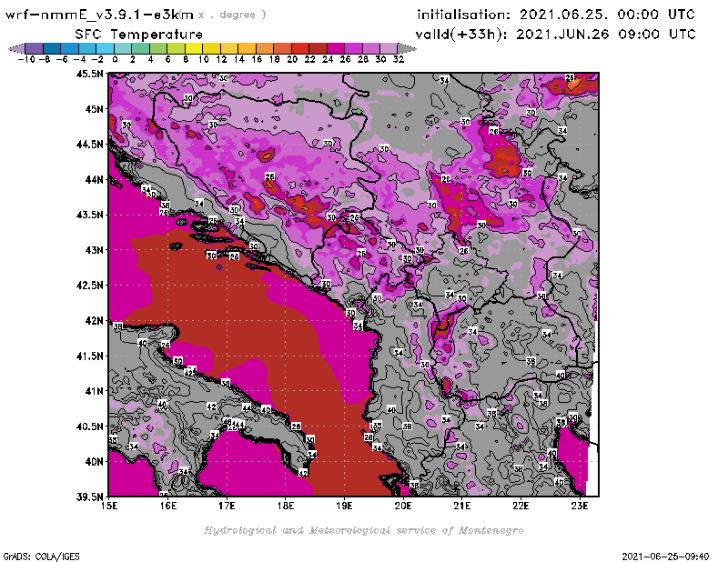728x562 pixels.
Task: Click the GrADS: COLA/IGES credit
Action: coord(41,557)
